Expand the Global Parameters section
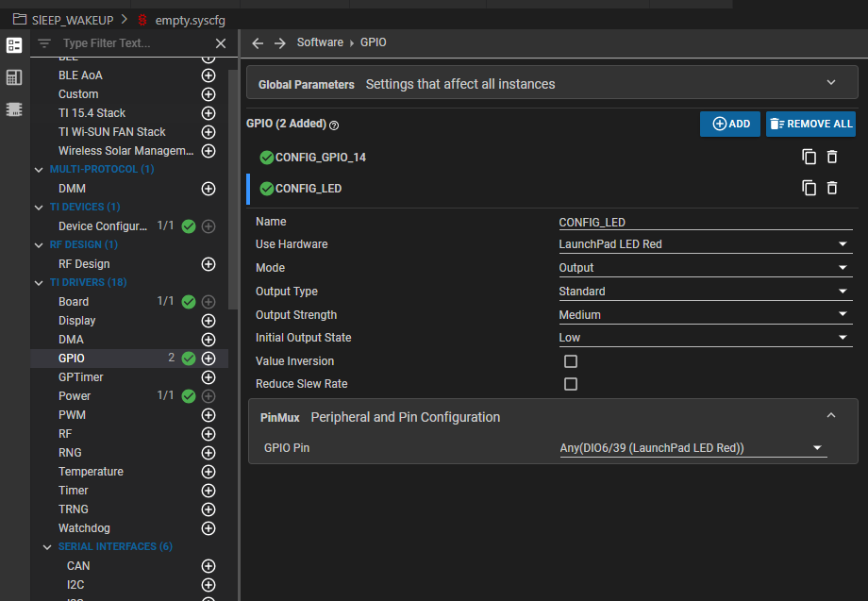 (831, 83)
